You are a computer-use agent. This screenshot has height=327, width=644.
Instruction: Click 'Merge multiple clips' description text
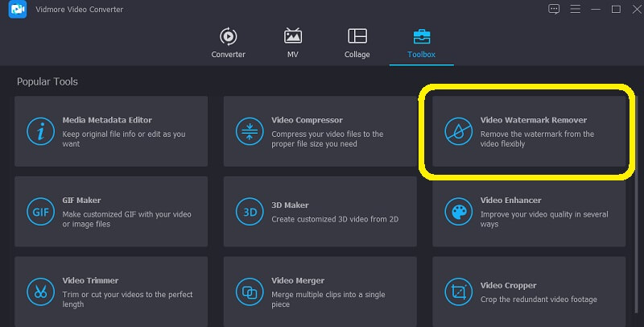point(328,299)
